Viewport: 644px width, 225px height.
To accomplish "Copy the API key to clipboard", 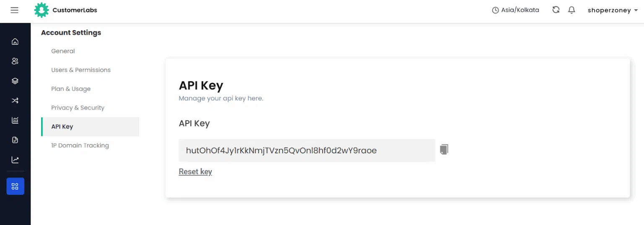I will (444, 149).
